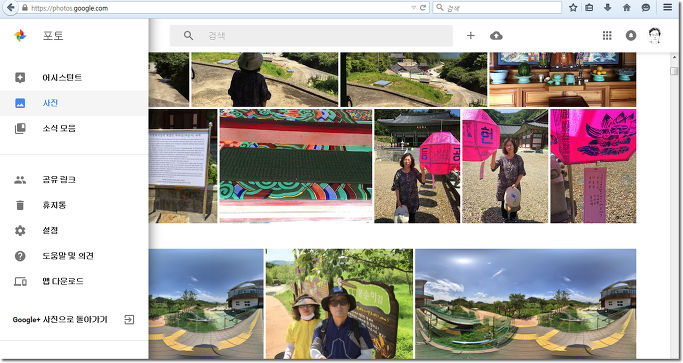Open the narrower panorama photo beside selfie
Viewport: 683px width, 363px height.
206,304
